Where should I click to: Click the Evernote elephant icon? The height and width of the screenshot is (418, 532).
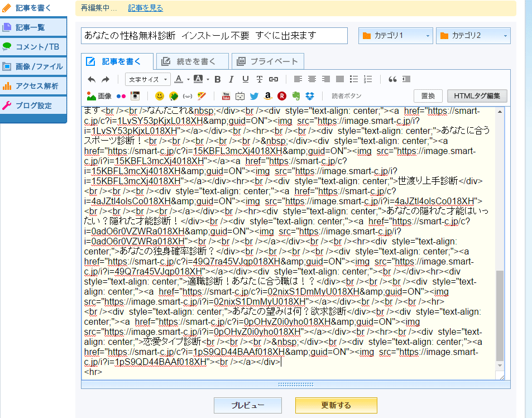coord(296,96)
